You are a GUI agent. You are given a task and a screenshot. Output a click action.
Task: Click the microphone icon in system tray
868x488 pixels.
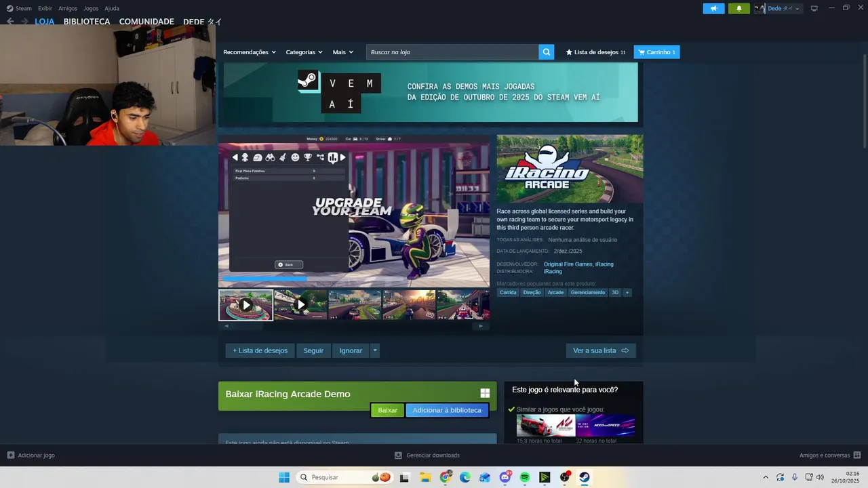(795, 477)
